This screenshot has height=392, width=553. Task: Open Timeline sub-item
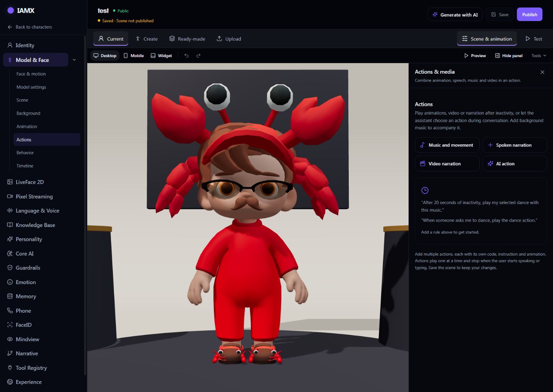point(25,166)
